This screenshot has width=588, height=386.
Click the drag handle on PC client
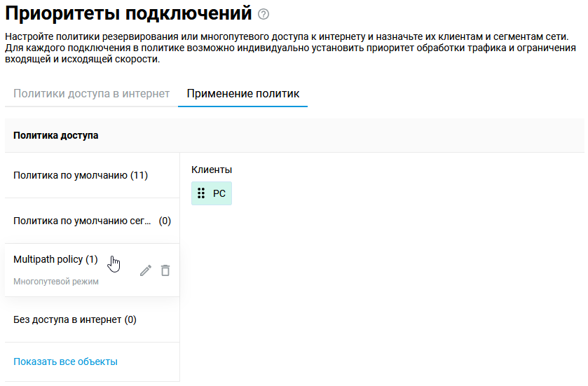201,193
